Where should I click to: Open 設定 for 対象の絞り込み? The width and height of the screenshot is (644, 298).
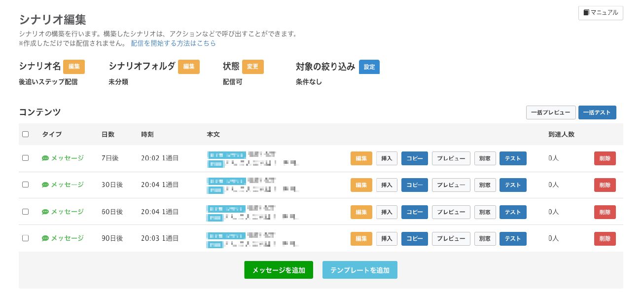(x=369, y=67)
